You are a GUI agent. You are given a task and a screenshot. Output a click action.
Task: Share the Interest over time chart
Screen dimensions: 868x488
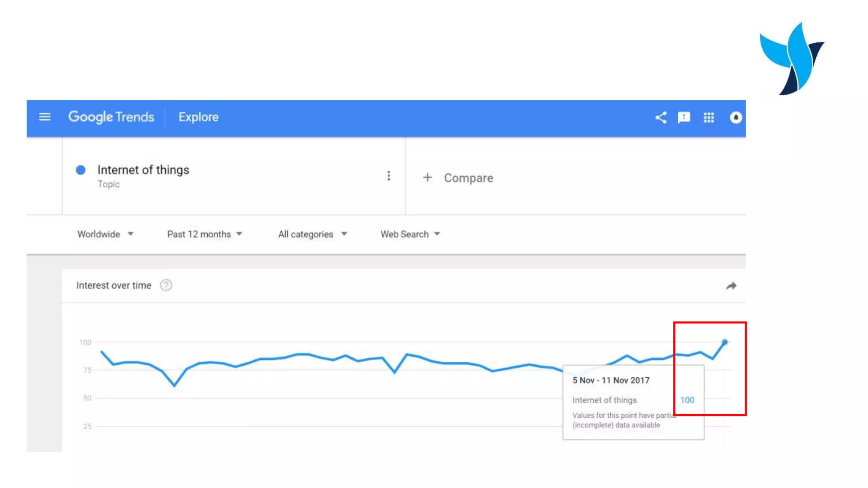click(731, 286)
